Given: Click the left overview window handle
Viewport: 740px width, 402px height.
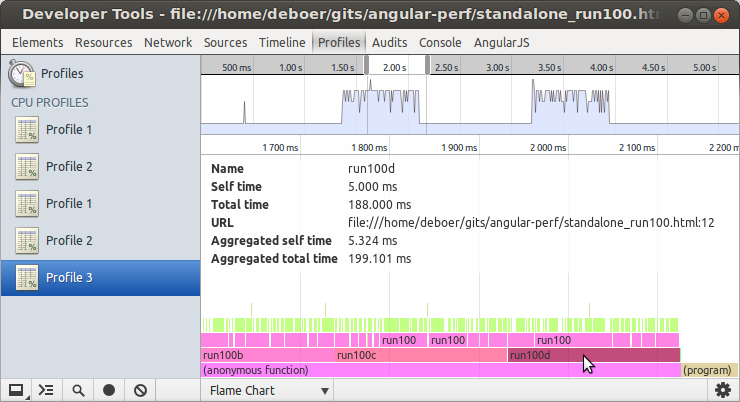Looking at the screenshot, I should pyautogui.click(x=366, y=65).
